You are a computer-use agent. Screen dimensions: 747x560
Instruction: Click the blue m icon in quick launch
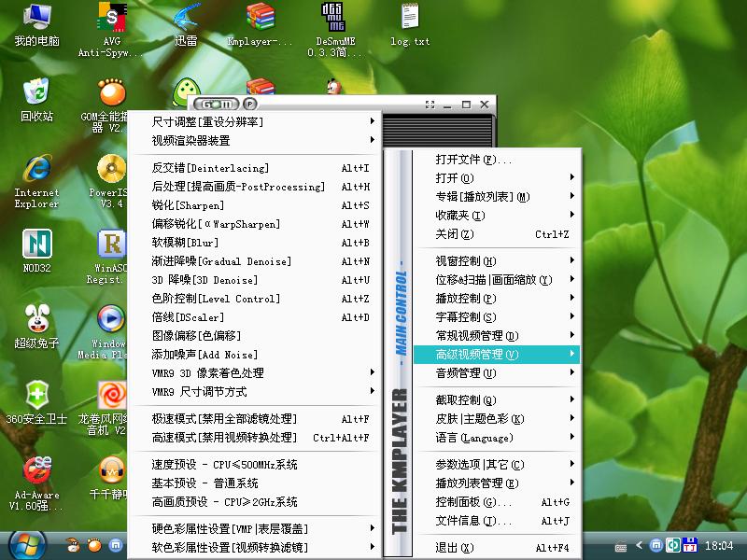(116, 545)
